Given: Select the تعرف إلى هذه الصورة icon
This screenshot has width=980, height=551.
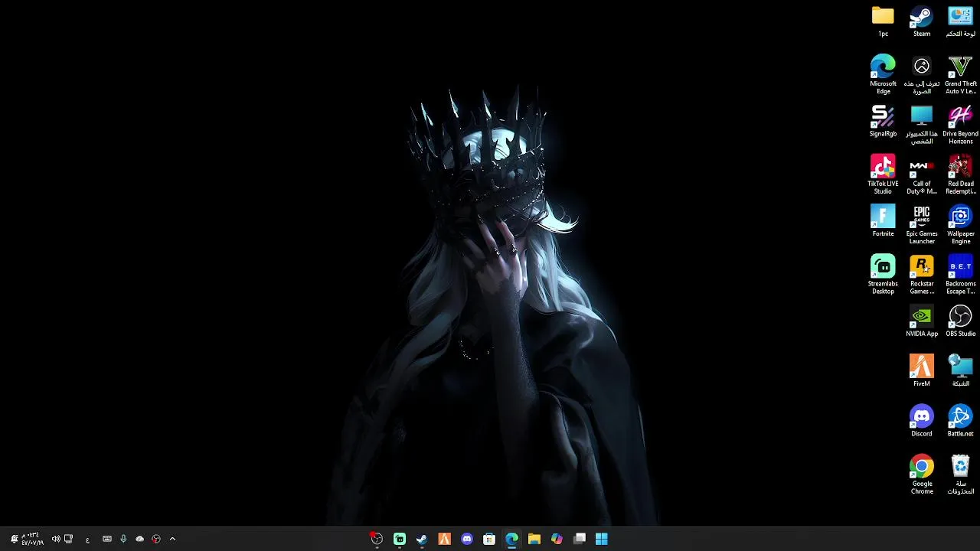Looking at the screenshot, I should [x=922, y=74].
